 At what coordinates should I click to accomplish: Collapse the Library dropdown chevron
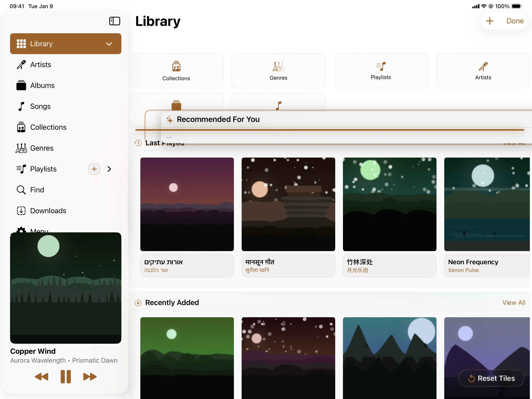109,44
